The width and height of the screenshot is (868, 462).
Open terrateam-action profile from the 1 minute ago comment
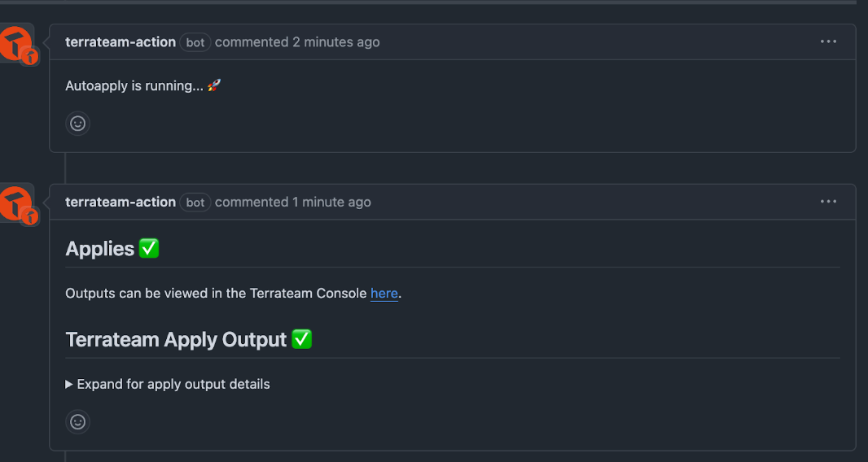121,202
